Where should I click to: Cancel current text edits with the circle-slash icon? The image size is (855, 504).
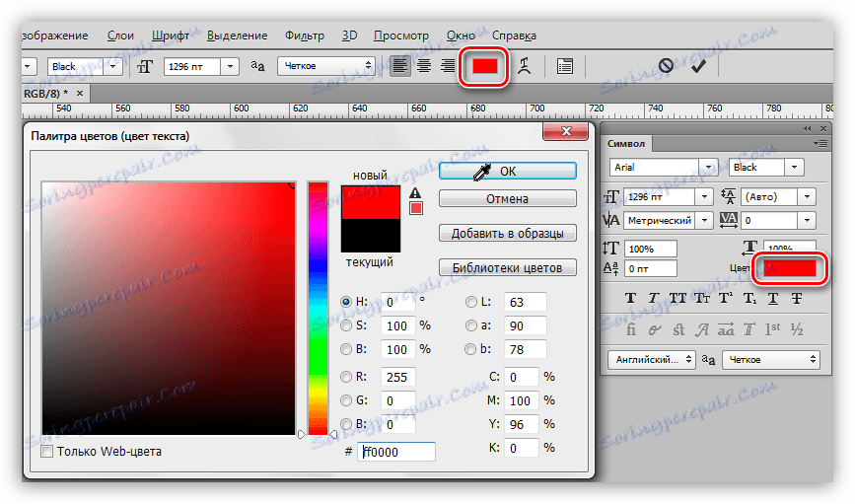click(666, 66)
